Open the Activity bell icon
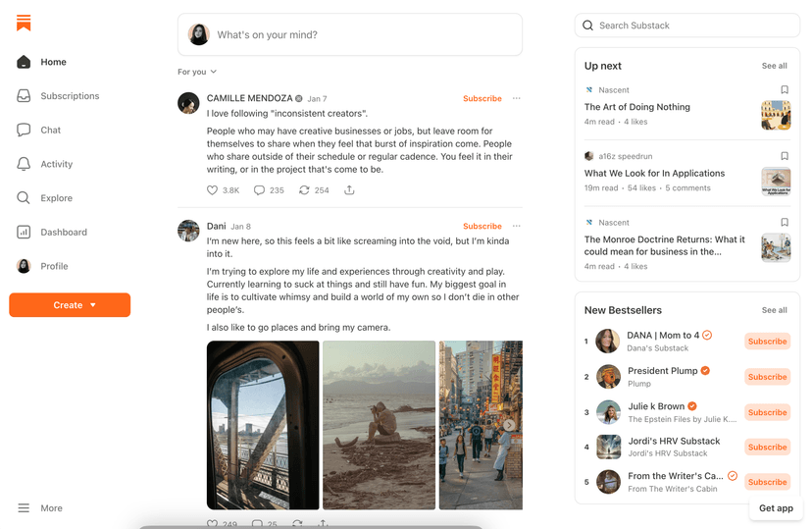 (x=24, y=164)
